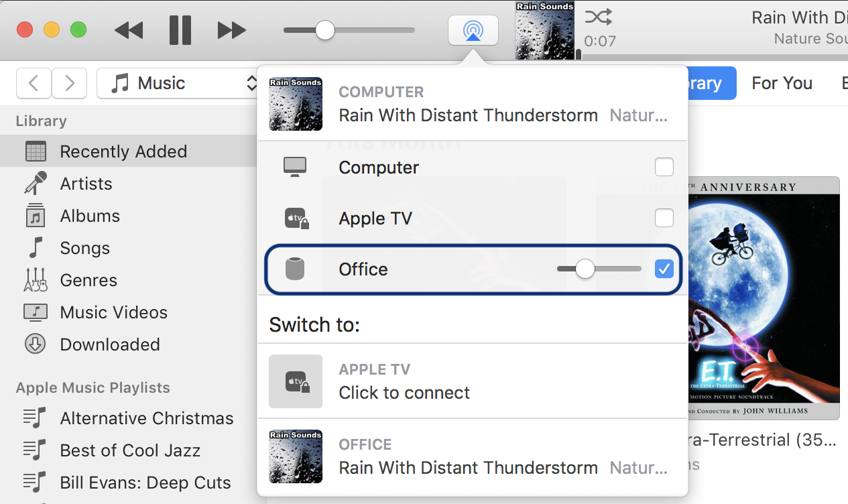848x504 pixels.
Task: Select Recently Added in sidebar
Action: pyautogui.click(x=129, y=151)
